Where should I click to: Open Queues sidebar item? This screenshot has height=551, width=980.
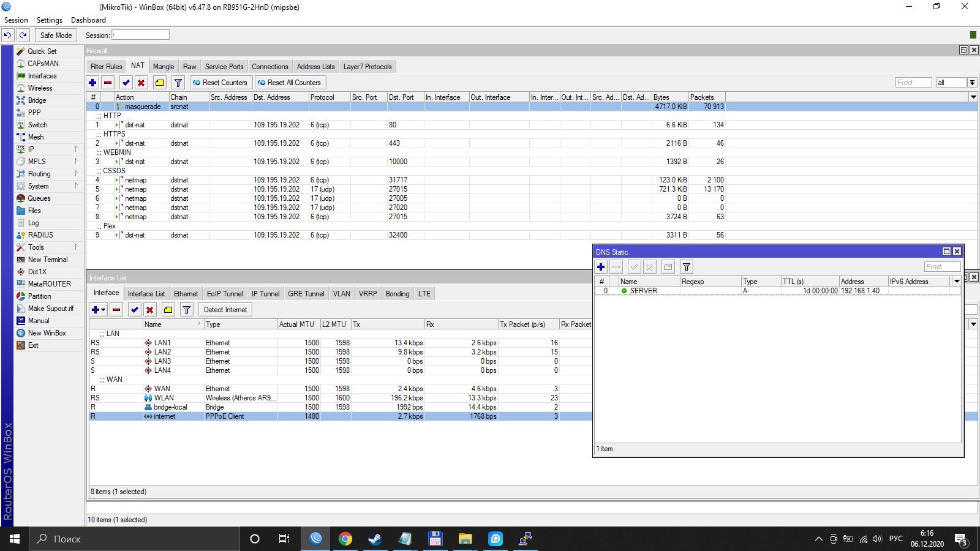click(x=39, y=198)
